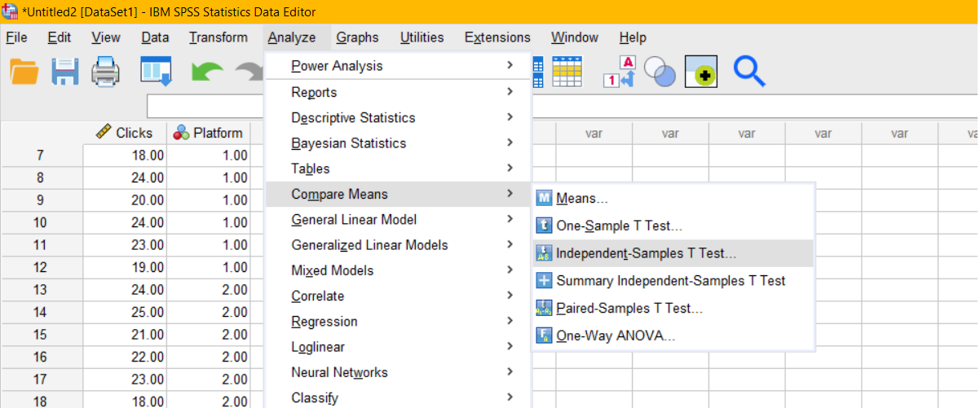Close the open Analyze menu
Screen dimensions: 980x408
(292, 37)
